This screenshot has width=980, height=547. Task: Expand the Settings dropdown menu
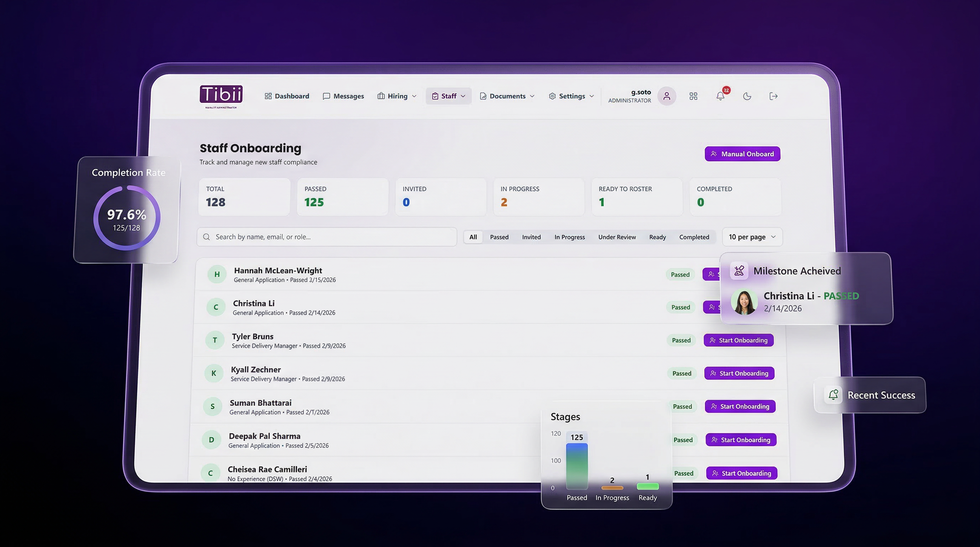pos(572,96)
